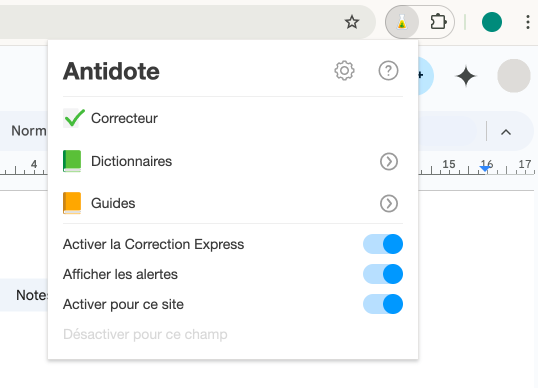
Task: Expand the Dictionnaires submenu arrow
Action: 389,161
